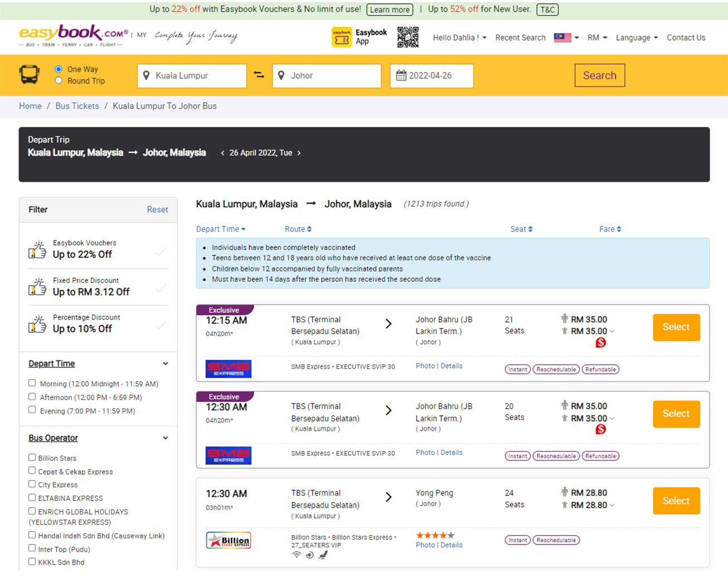Check Morning depart time filter
This screenshot has height=588, width=728.
32,383
